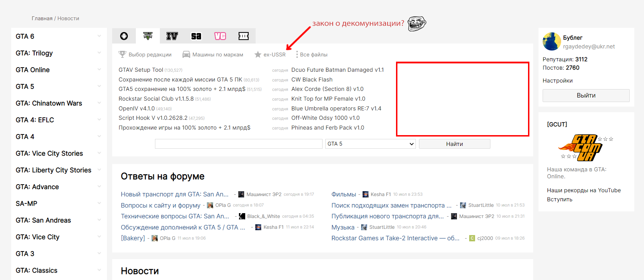Open forum thread Rockstar Games и Take-2 Interactive
644x280 pixels.
tap(395, 238)
